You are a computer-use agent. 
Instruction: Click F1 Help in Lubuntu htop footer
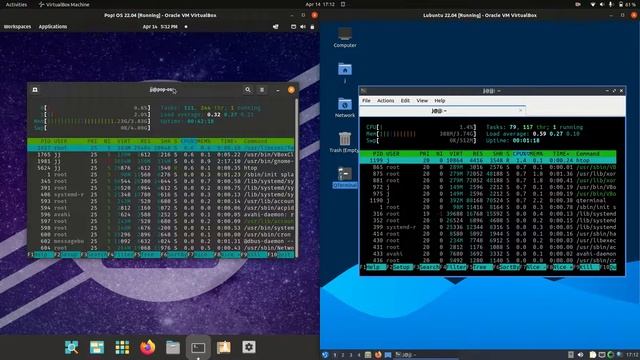pos(374,267)
